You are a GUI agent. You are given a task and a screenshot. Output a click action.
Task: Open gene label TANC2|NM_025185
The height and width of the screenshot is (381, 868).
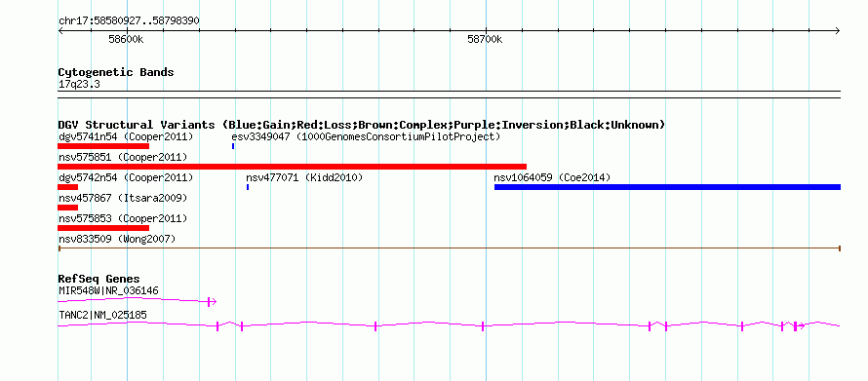[x=102, y=316]
